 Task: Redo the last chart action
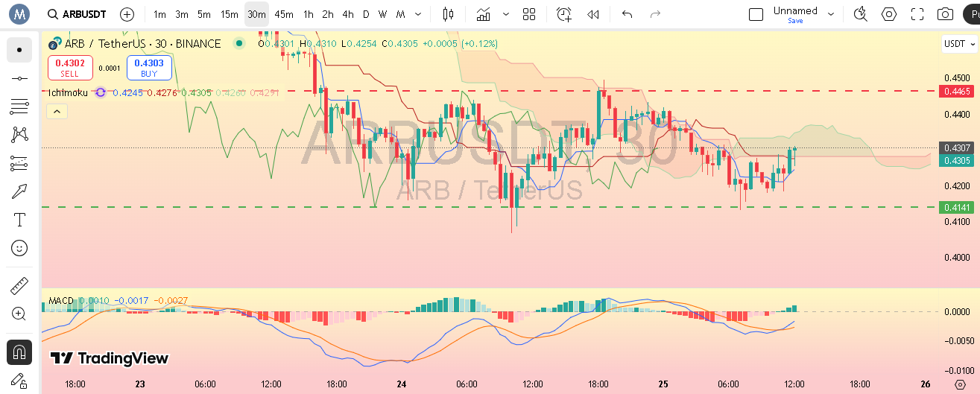point(656,14)
